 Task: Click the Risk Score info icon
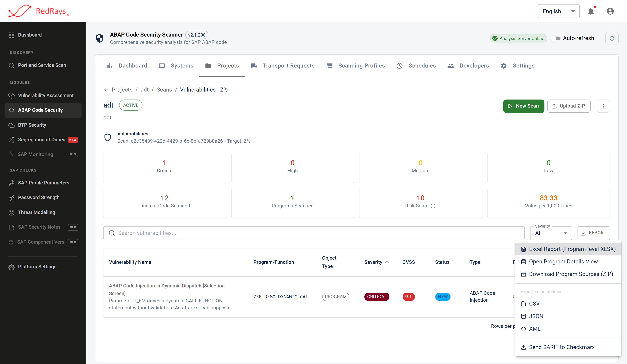coord(433,206)
